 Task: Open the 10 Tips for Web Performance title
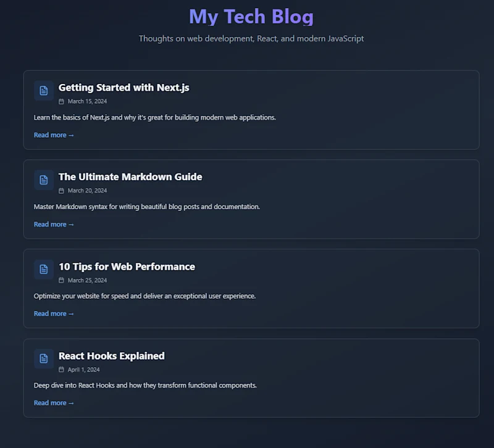(x=127, y=267)
